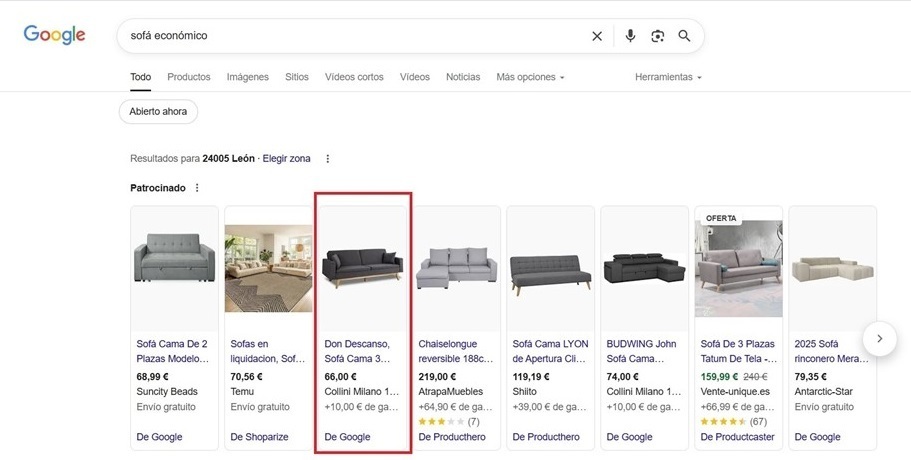Open Sofá Cama De 2 Plazas listing link
This screenshot has height=460, width=911.
click(x=173, y=350)
